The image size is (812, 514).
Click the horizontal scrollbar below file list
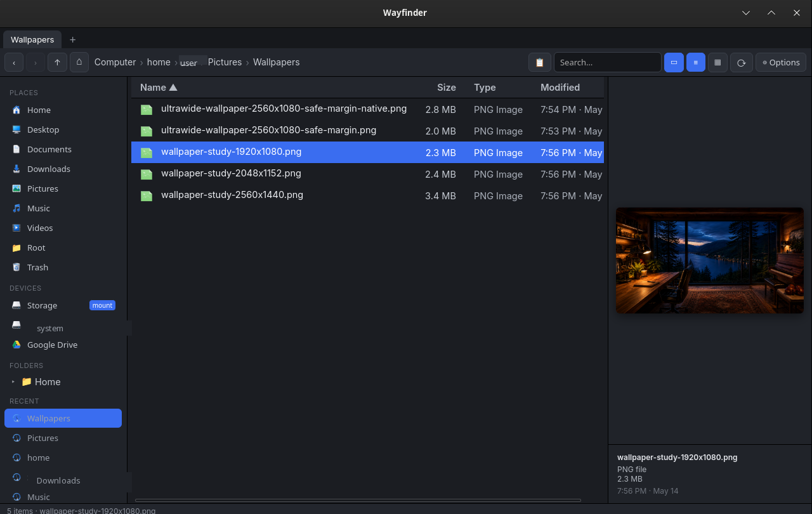358,500
